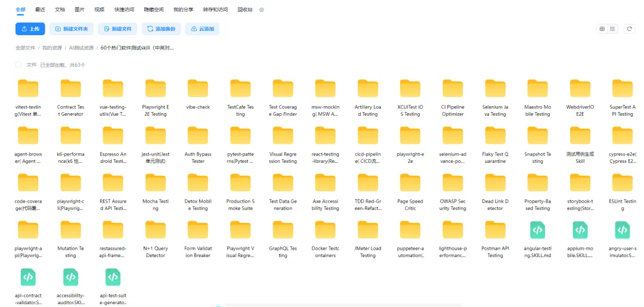Open the agent-browser folder

click(28, 136)
